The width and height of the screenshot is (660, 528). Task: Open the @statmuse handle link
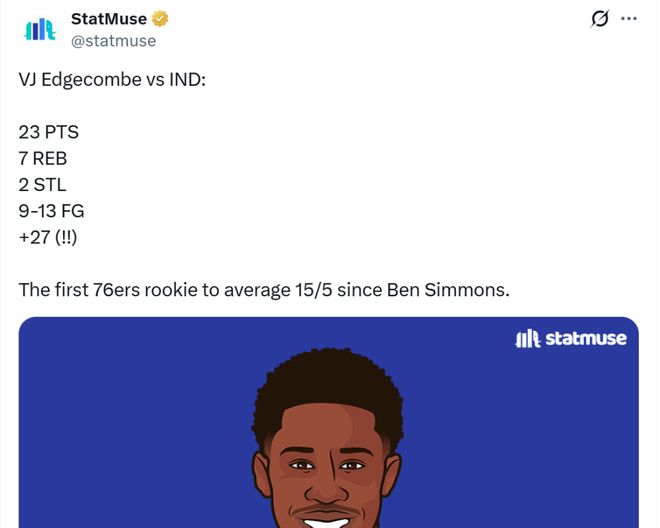113,41
